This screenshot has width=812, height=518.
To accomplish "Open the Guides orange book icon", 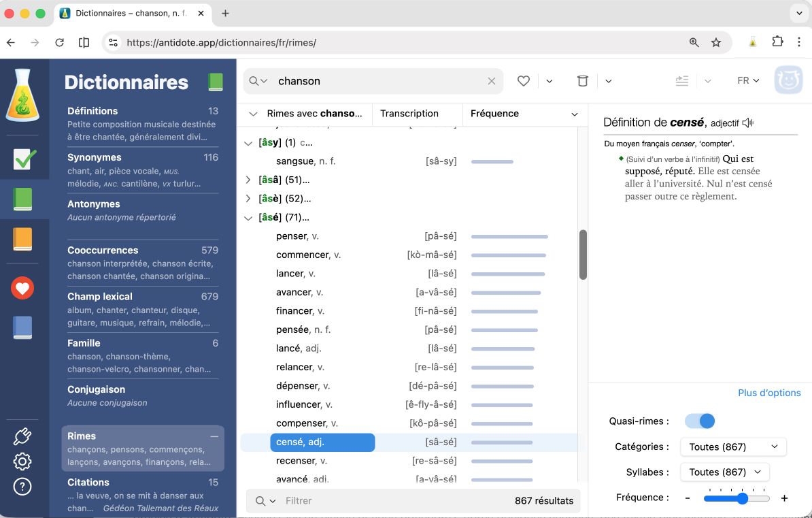I will [x=22, y=239].
